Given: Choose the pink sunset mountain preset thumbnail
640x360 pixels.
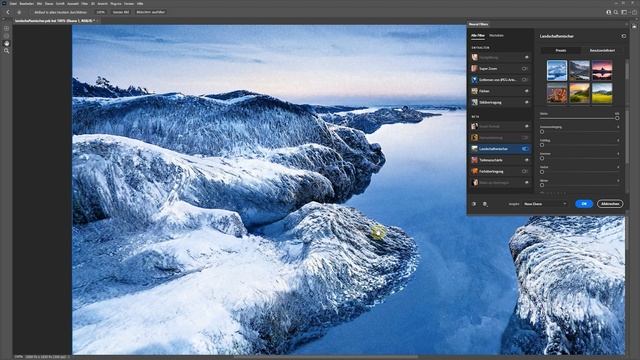Looking at the screenshot, I should [x=602, y=71].
